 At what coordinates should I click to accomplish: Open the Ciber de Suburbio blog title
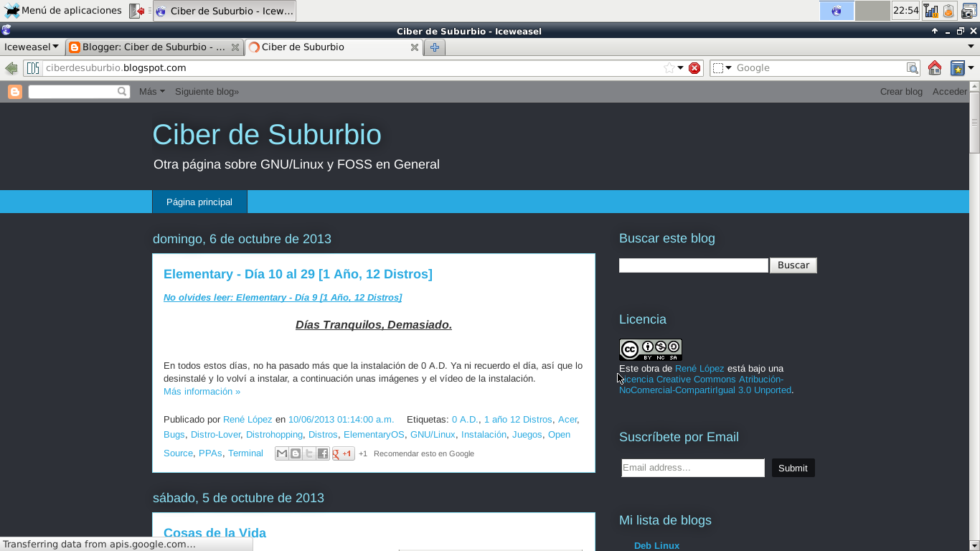(x=267, y=135)
